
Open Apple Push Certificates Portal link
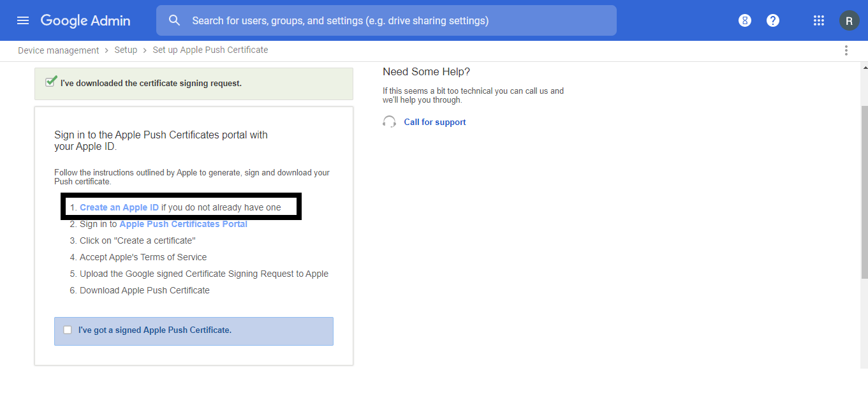coord(184,224)
